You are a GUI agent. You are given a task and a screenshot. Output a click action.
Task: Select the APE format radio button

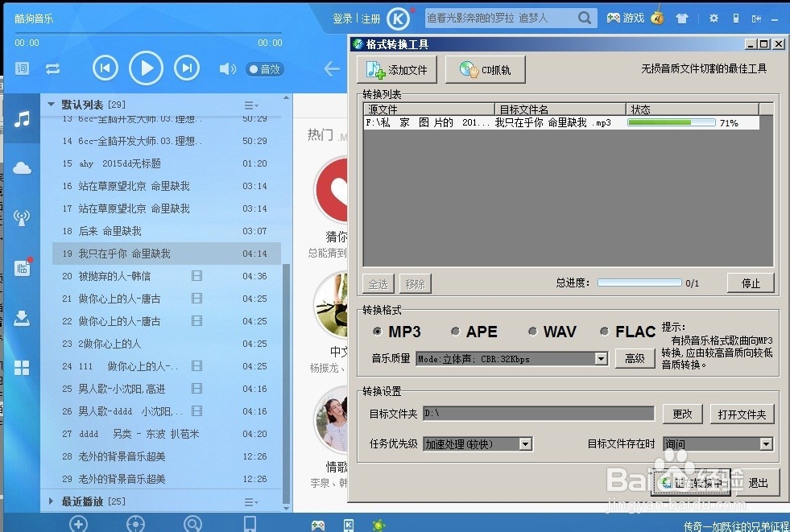[456, 331]
